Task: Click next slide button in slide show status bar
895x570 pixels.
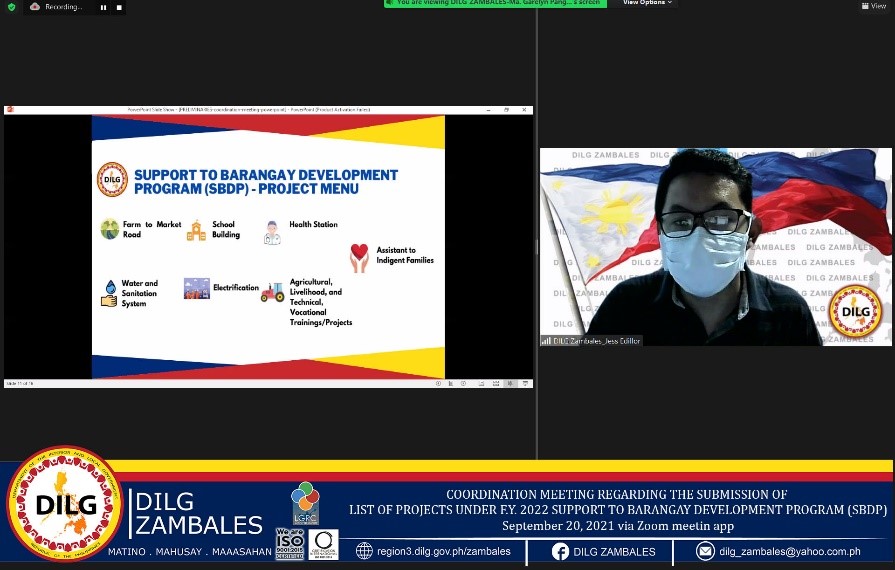Action: click(463, 383)
